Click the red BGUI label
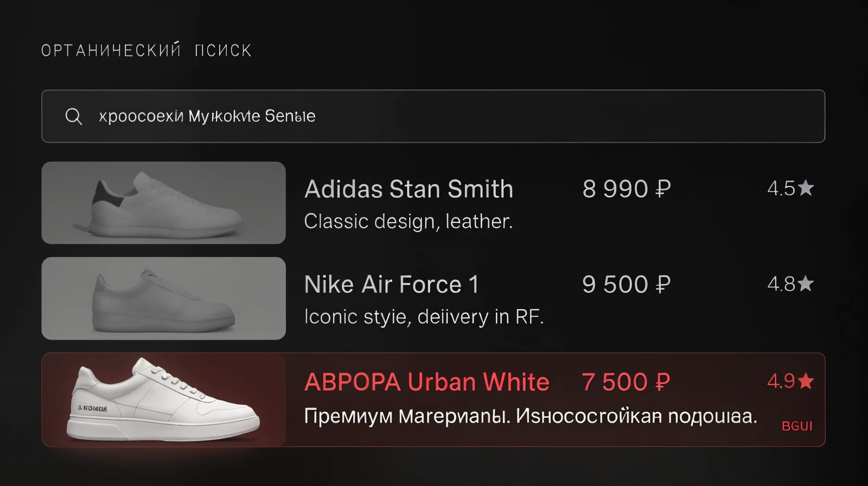This screenshot has height=486, width=868. [797, 426]
